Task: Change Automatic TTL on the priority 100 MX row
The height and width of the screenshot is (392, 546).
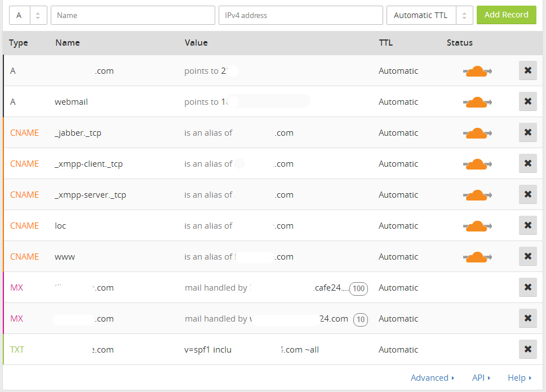Action: (x=398, y=288)
